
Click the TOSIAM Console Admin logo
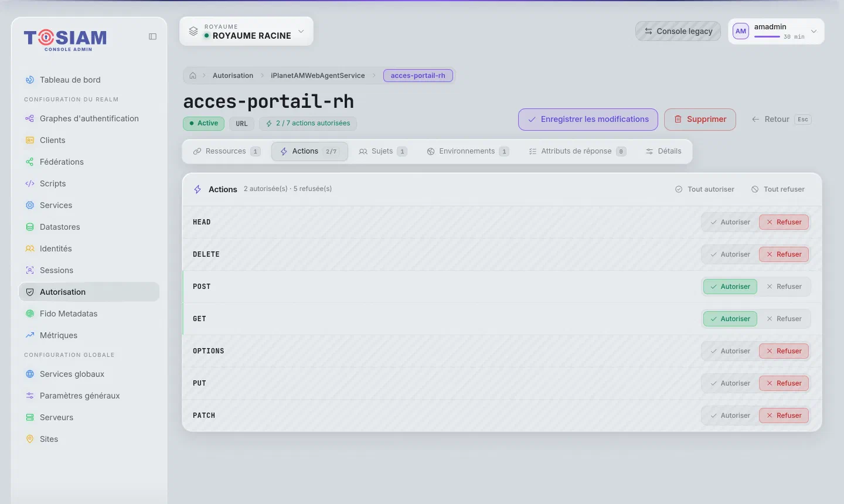[65, 40]
